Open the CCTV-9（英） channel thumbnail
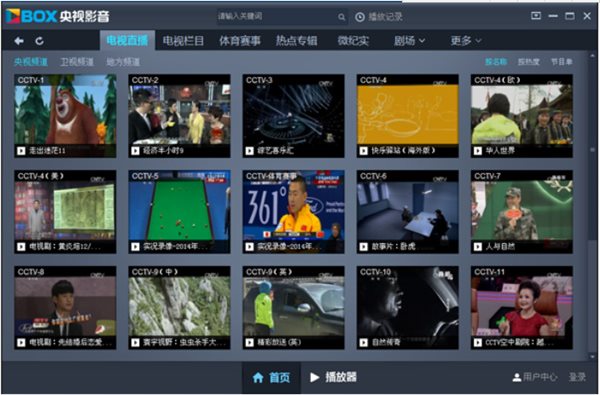The height and width of the screenshot is (395, 600). [x=293, y=308]
